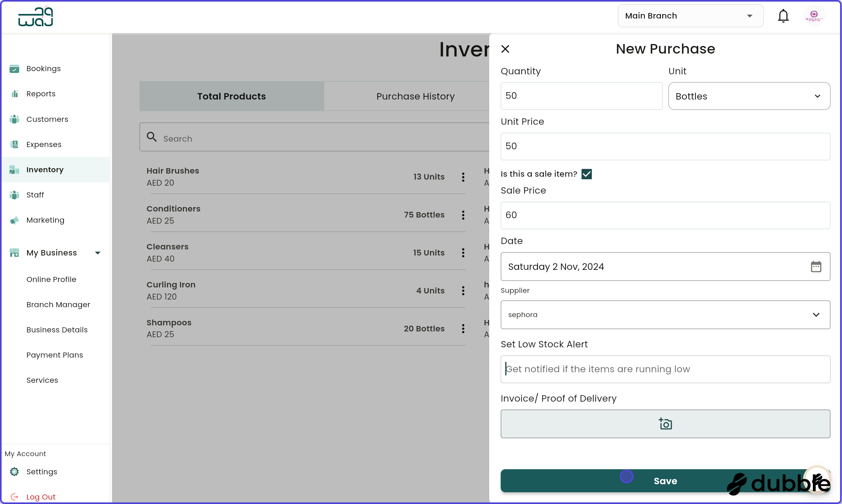Click the notification bell icon
This screenshot has height=504, width=842.
pyautogui.click(x=783, y=16)
